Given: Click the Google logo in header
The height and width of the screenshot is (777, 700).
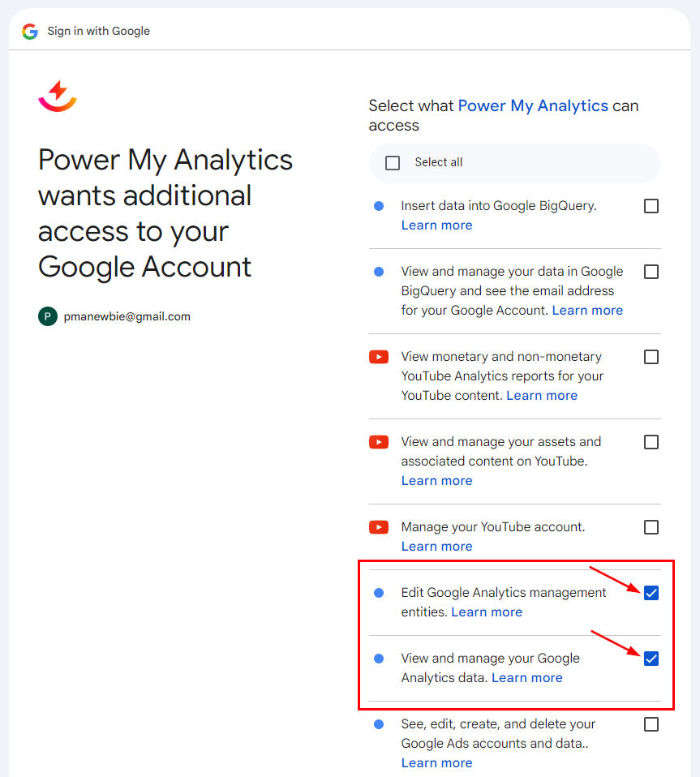Looking at the screenshot, I should point(30,32).
